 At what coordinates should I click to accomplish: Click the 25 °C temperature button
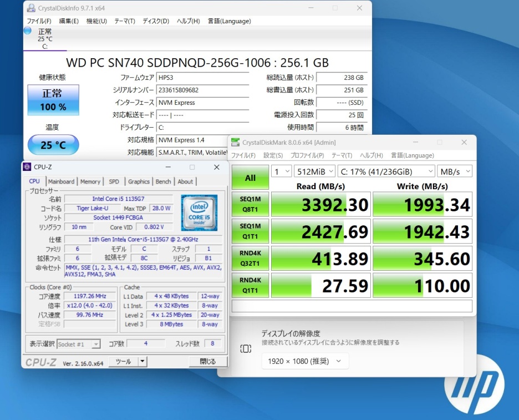tap(53, 145)
